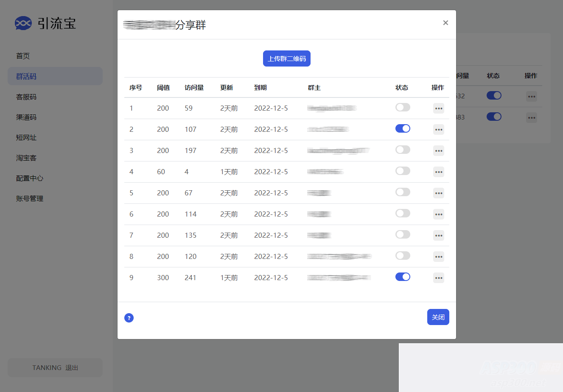Click the blue help question mark icon
Viewport: 563px width, 392px height.
(129, 318)
